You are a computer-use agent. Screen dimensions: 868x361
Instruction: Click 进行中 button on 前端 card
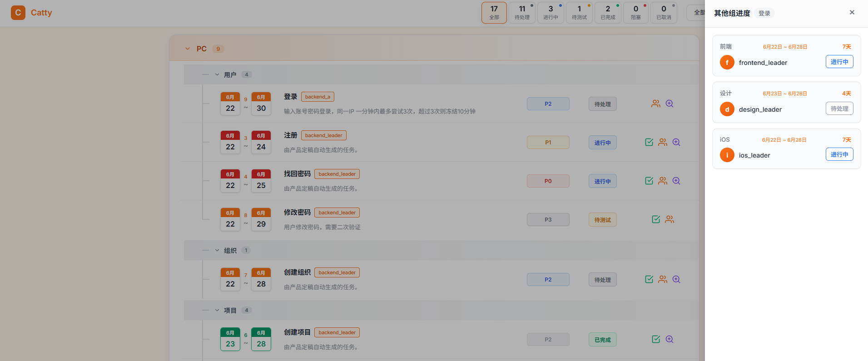(839, 62)
